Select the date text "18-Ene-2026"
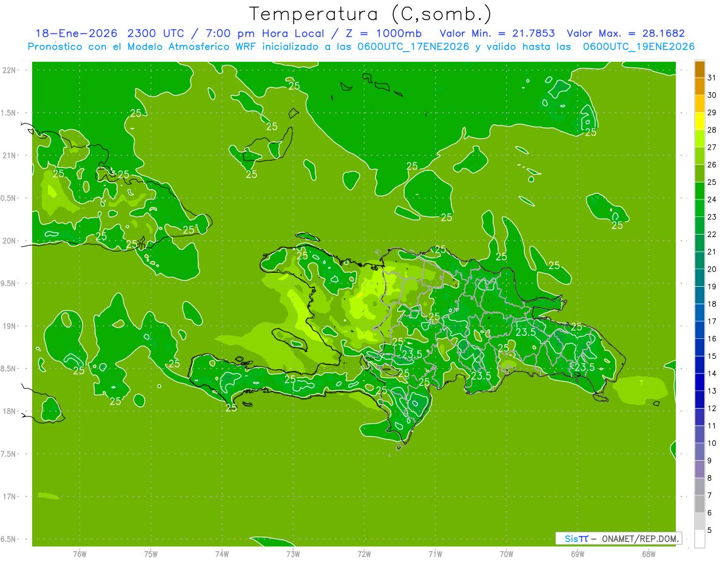Image resolution: width=728 pixels, height=562 pixels. coord(76,33)
